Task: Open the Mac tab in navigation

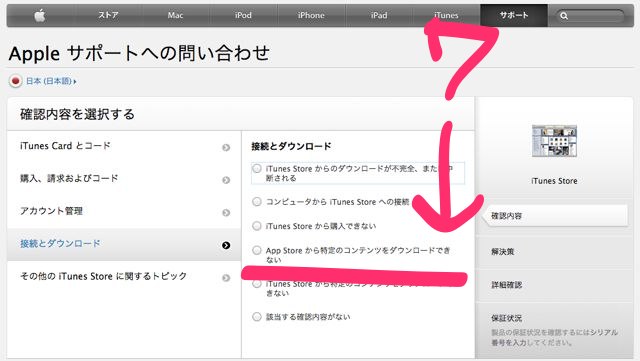Action: (176, 16)
